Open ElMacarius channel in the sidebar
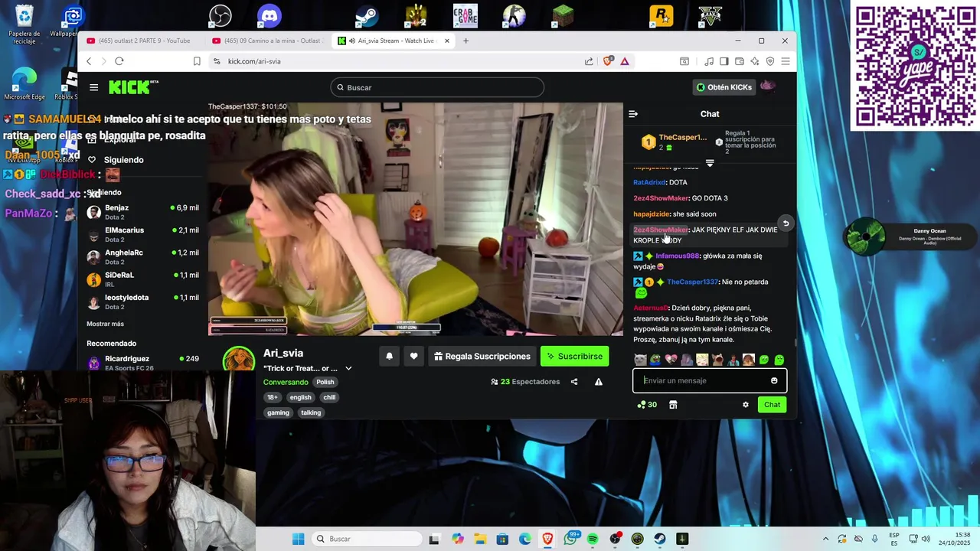980x551 pixels. [143, 234]
